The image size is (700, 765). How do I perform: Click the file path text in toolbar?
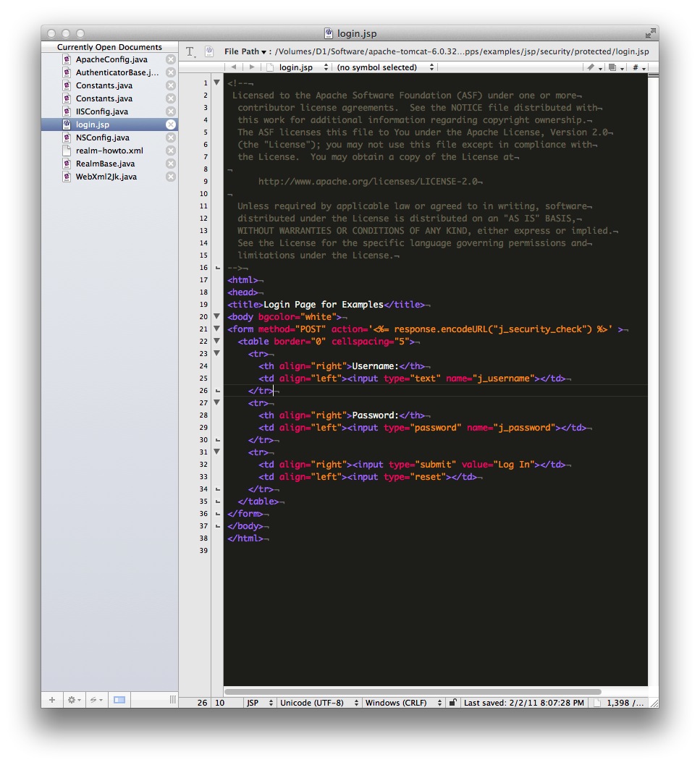point(462,51)
